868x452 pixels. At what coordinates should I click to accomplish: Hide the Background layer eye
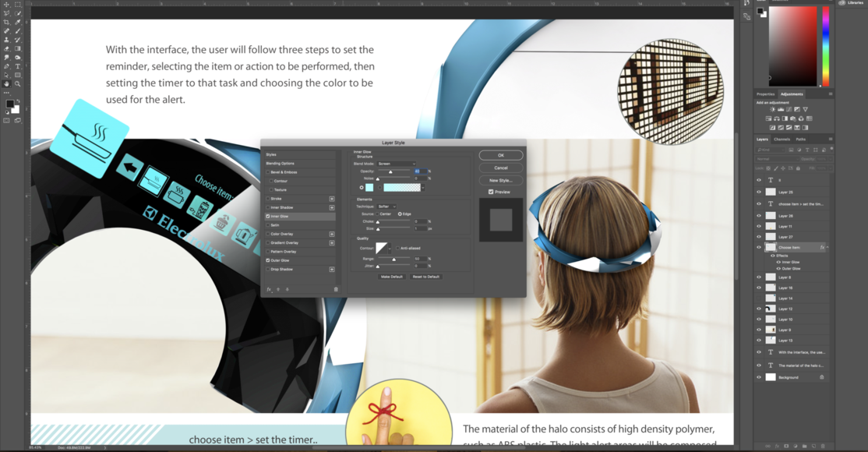[759, 377]
